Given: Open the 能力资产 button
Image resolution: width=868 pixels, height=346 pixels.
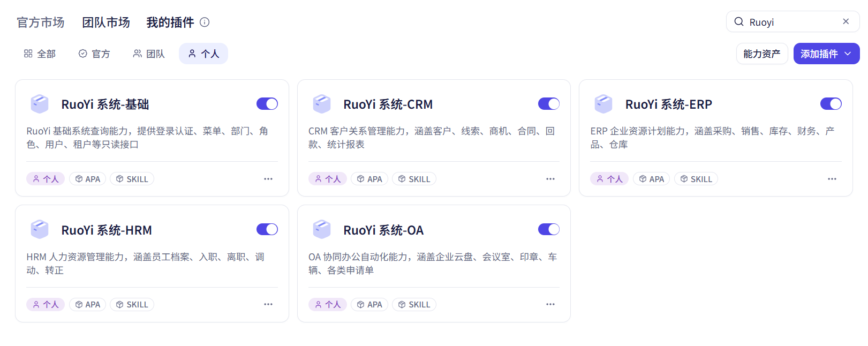Looking at the screenshot, I should pos(762,54).
